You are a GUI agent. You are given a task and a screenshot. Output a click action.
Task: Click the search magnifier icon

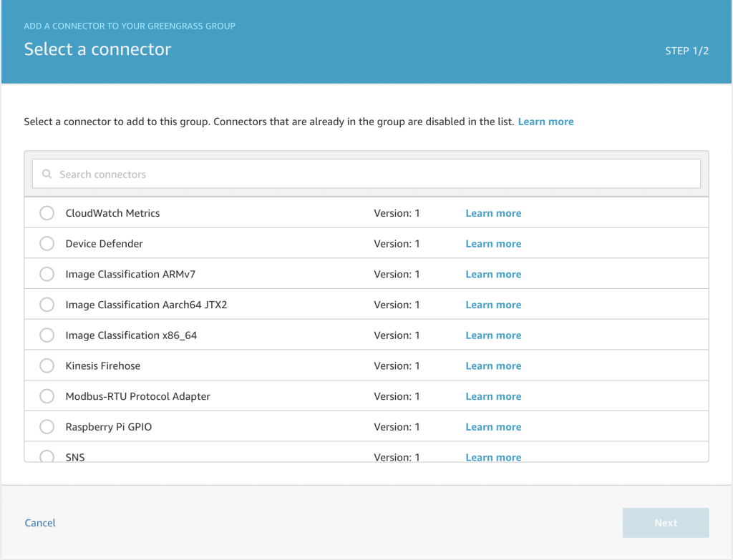[x=47, y=175]
